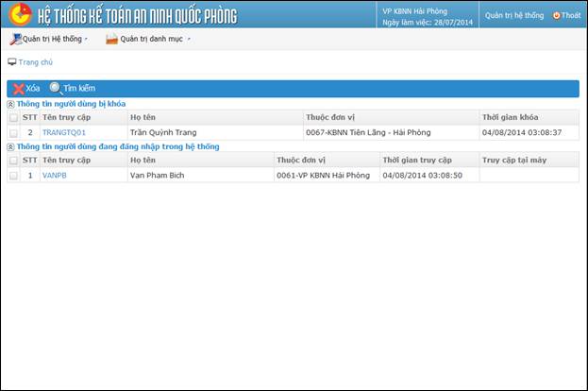The width and height of the screenshot is (588, 391).
Task: Check the TRANGTQ01 row checkbox
Action: 13,133
